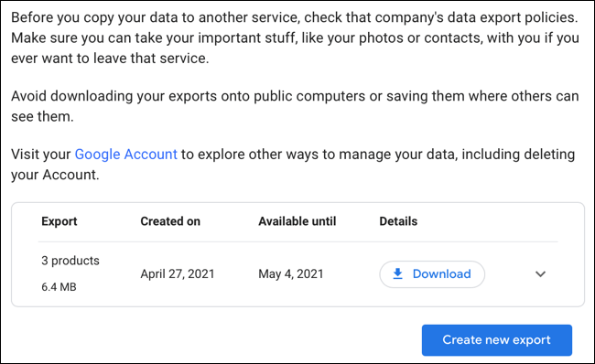Click the Download button label

coord(442,273)
